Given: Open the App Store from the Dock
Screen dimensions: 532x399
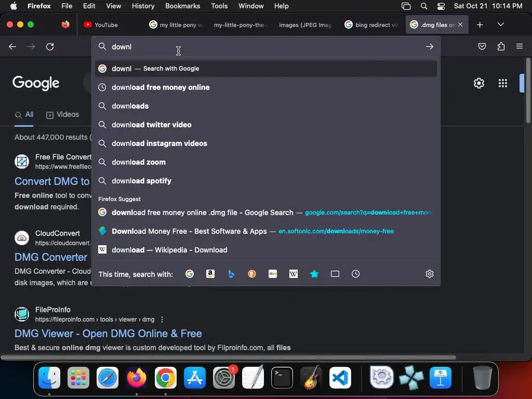Looking at the screenshot, I should [x=195, y=378].
